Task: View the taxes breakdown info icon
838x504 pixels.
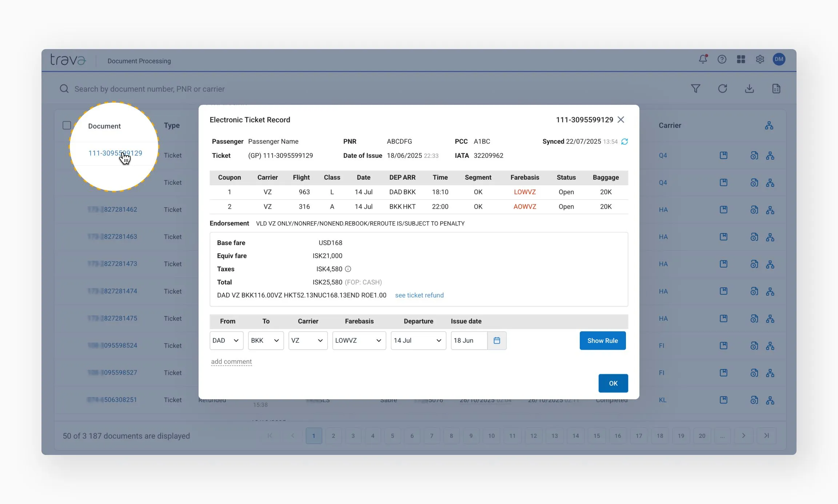Action: 348,269
